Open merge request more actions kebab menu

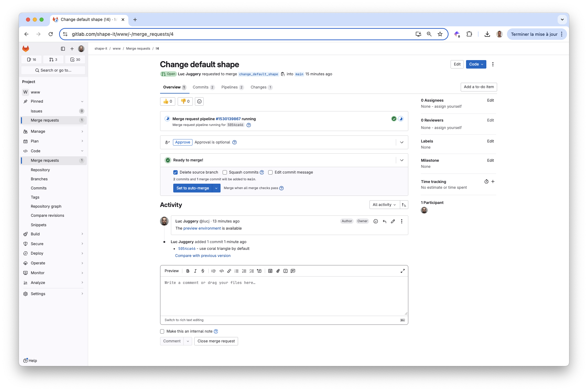pos(493,64)
